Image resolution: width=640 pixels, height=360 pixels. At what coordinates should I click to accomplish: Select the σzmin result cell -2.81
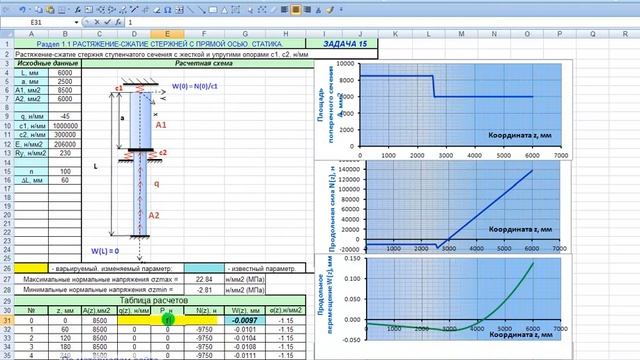(x=204, y=289)
